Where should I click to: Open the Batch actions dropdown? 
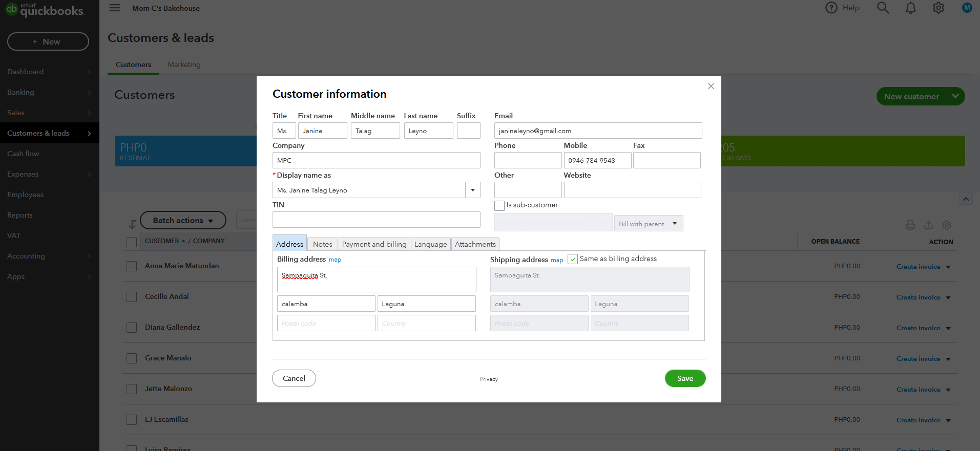click(x=183, y=220)
